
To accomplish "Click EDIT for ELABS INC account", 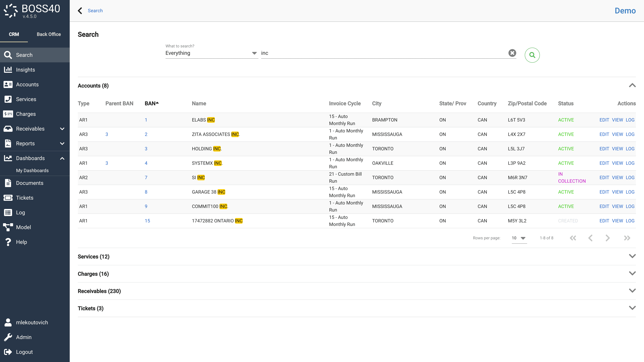I will pyautogui.click(x=604, y=120).
